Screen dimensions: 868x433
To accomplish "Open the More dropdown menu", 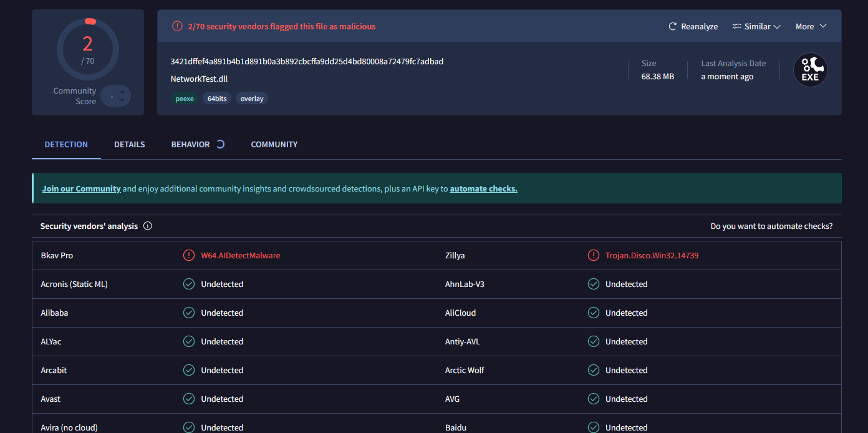I will (x=811, y=27).
